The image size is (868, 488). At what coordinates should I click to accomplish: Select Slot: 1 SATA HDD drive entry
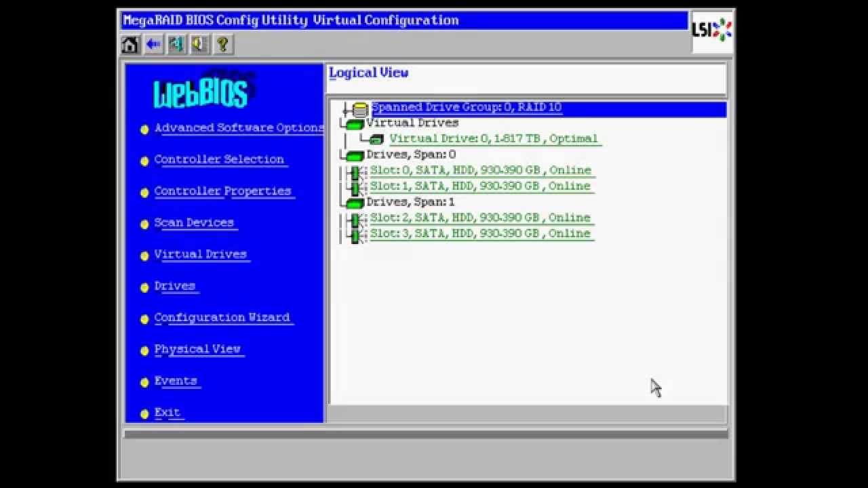[481, 186]
